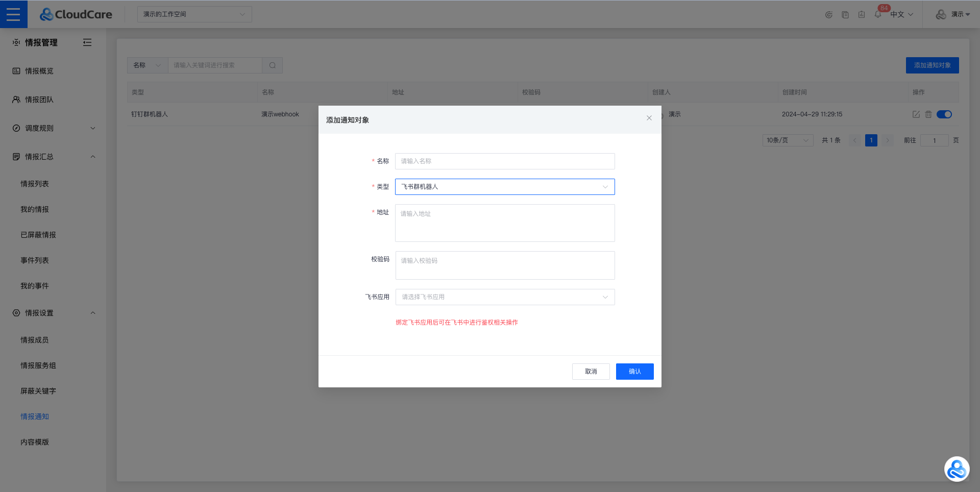Open the 中文 language dropdown
Viewport: 980px width, 492px height.
[x=901, y=14]
